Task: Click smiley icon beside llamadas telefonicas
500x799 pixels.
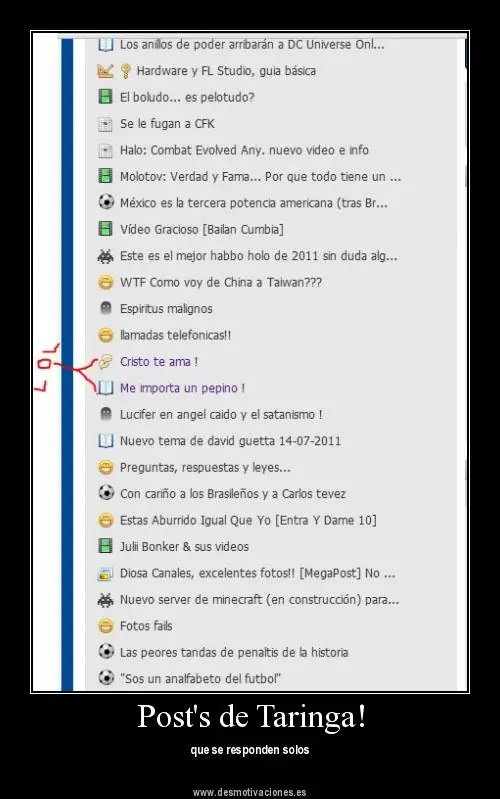Action: pyautogui.click(x=106, y=335)
